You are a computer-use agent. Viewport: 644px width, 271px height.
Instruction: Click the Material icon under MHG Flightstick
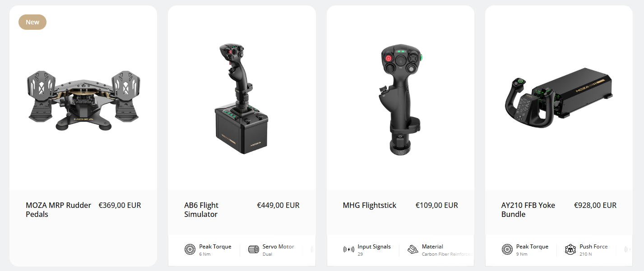pyautogui.click(x=412, y=249)
